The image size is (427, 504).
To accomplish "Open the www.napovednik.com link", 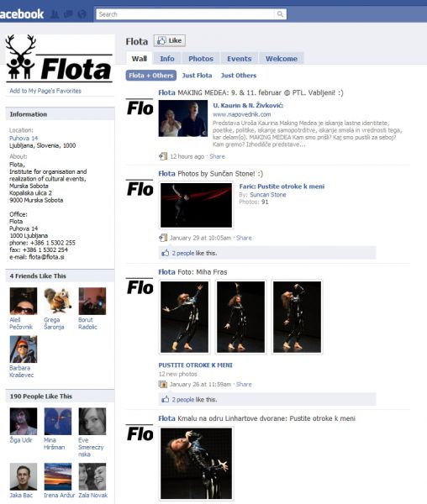I will click(x=241, y=114).
